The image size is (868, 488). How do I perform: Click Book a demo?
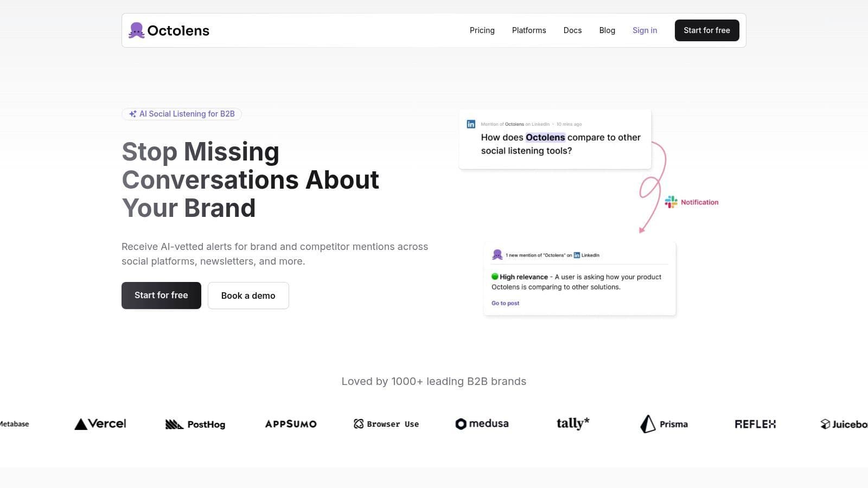[248, 296]
